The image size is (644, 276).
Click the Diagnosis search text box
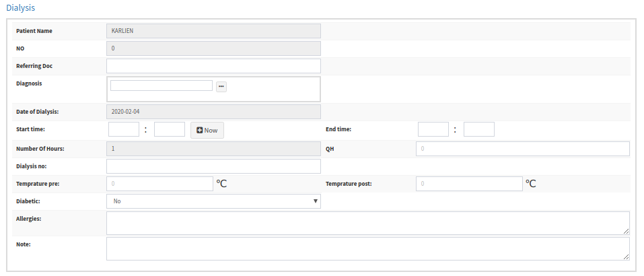162,85
